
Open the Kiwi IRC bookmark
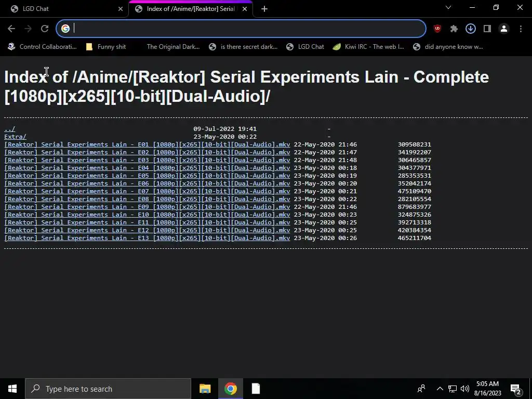(x=368, y=47)
